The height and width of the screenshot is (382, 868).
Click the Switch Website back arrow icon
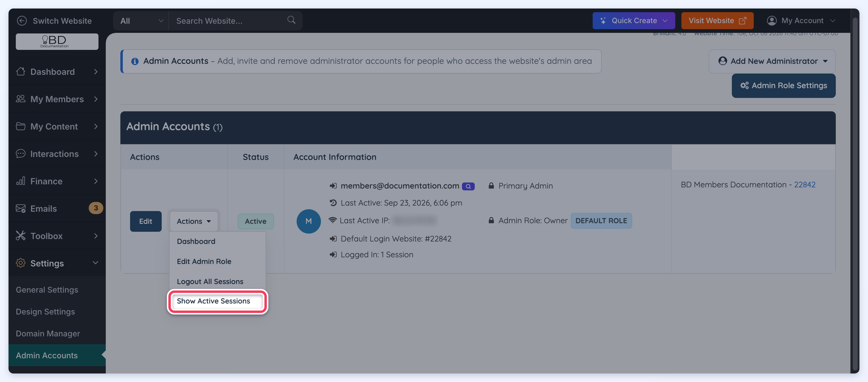point(22,21)
